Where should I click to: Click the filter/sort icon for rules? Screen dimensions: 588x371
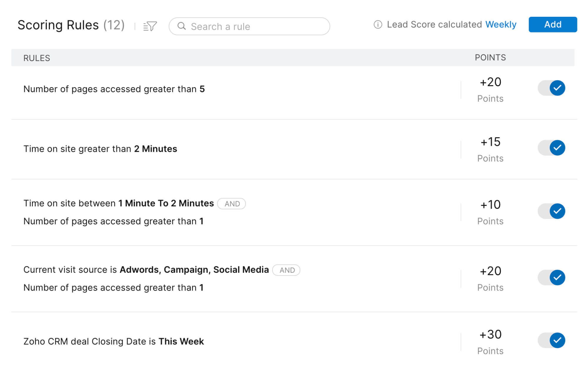151,25
